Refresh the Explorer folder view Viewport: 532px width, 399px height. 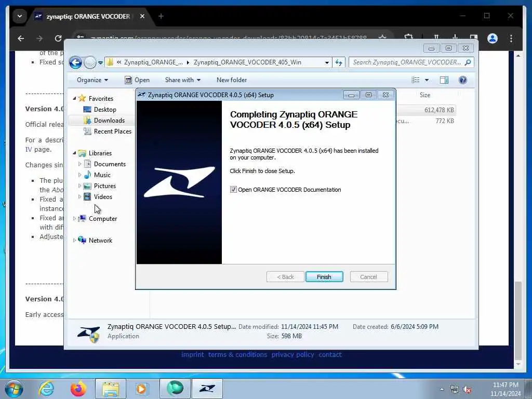click(x=339, y=62)
